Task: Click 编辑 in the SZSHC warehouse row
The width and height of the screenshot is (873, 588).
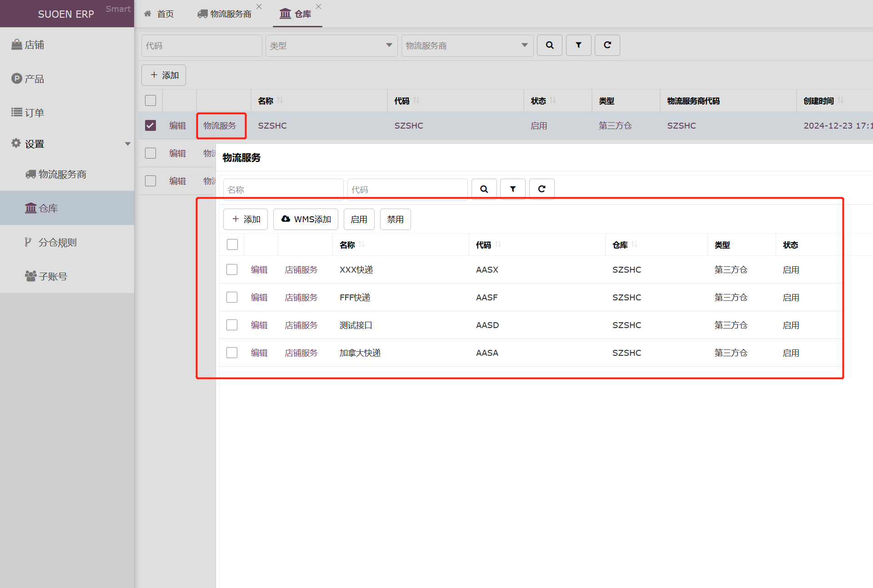Action: 177,125
